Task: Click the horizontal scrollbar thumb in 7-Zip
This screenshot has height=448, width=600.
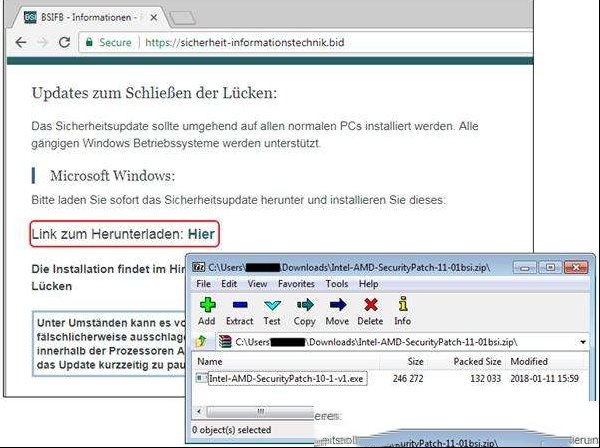Action: pyautogui.click(x=260, y=412)
